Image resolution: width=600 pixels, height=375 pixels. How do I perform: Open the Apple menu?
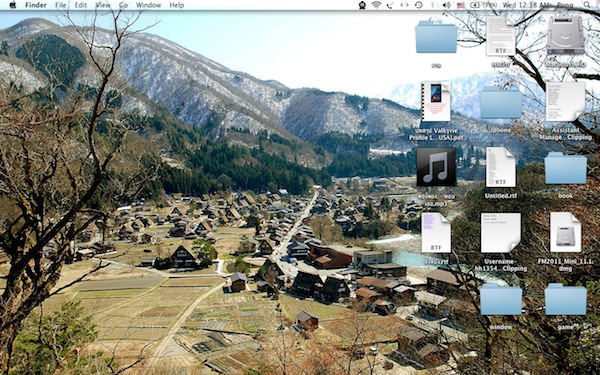pyautogui.click(x=13, y=5)
